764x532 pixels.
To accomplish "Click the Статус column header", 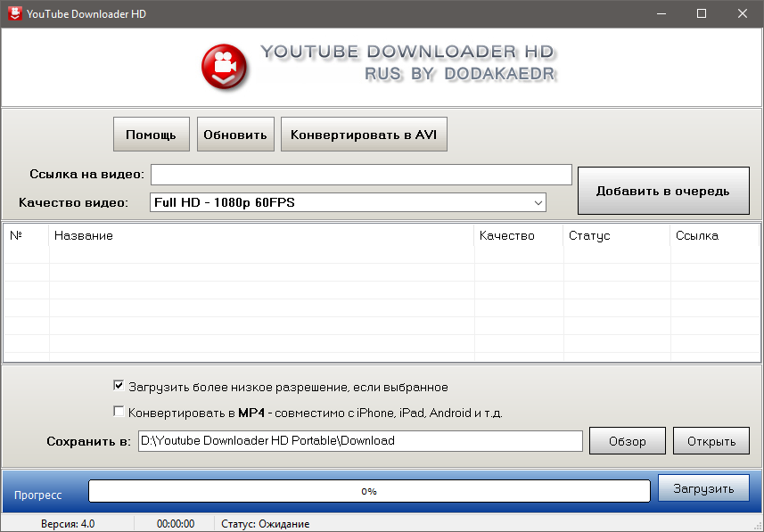I will (615, 235).
